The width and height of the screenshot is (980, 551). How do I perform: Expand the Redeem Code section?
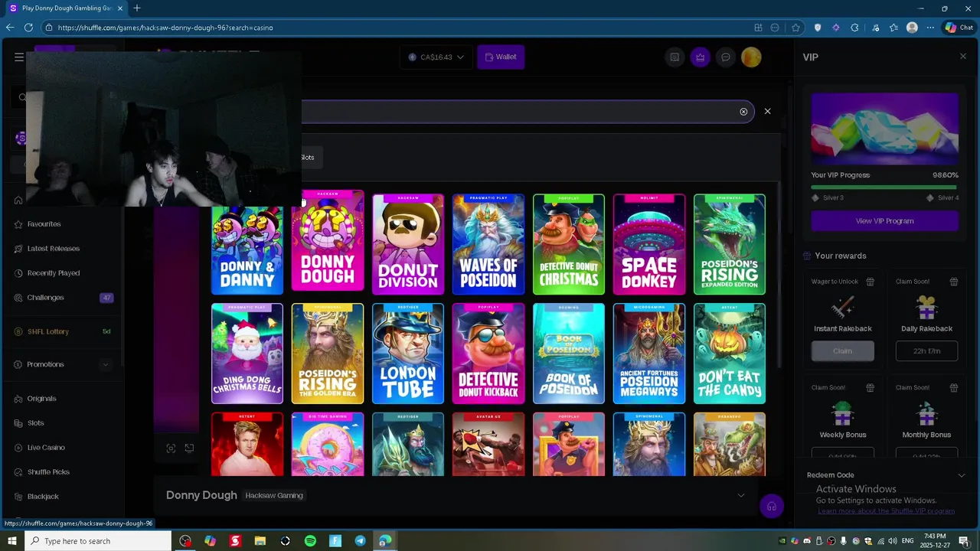962,475
